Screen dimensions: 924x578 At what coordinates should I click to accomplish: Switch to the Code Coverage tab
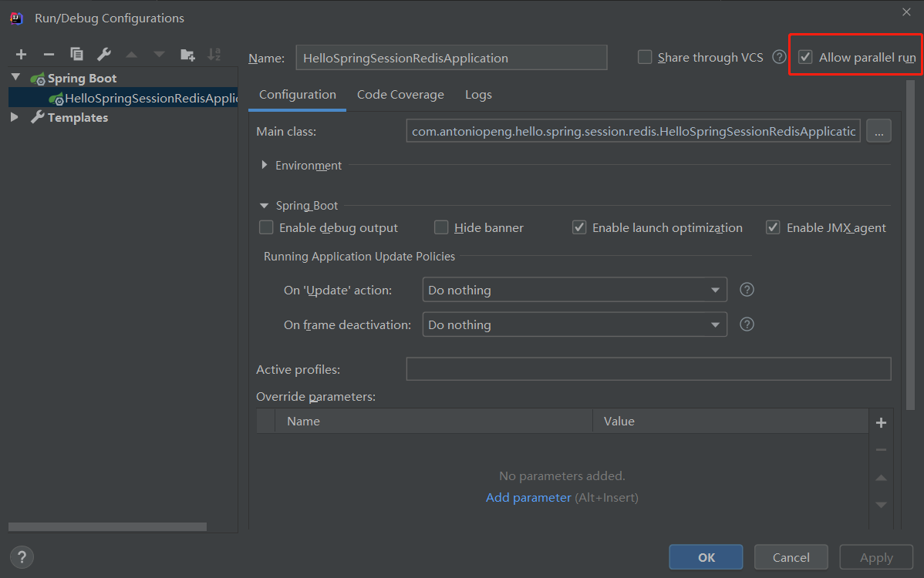401,95
